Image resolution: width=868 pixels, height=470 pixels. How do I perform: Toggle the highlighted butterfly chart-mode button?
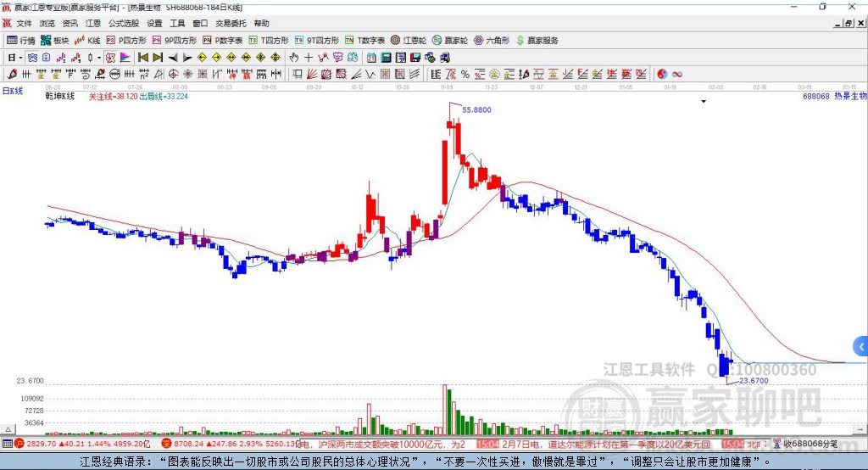point(32,58)
